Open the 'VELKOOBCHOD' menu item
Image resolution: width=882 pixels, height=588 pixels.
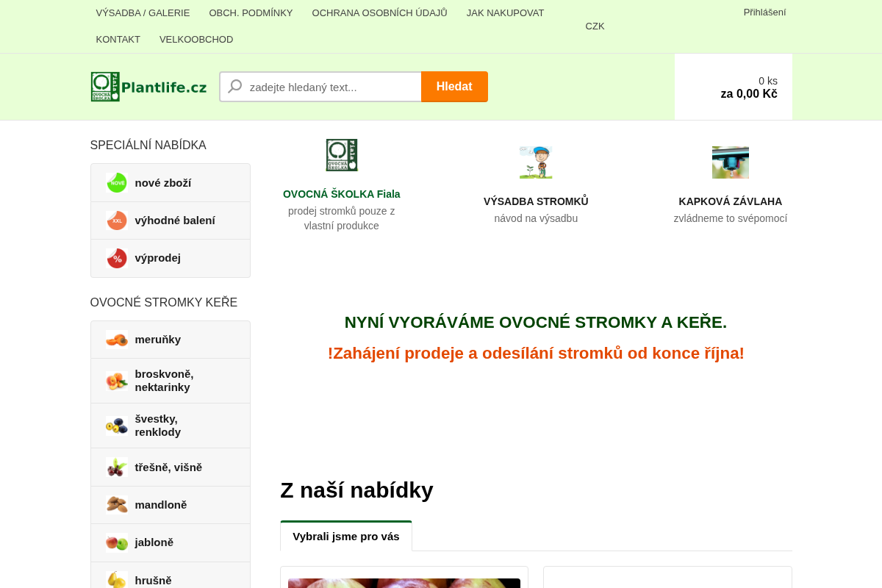tap(196, 40)
